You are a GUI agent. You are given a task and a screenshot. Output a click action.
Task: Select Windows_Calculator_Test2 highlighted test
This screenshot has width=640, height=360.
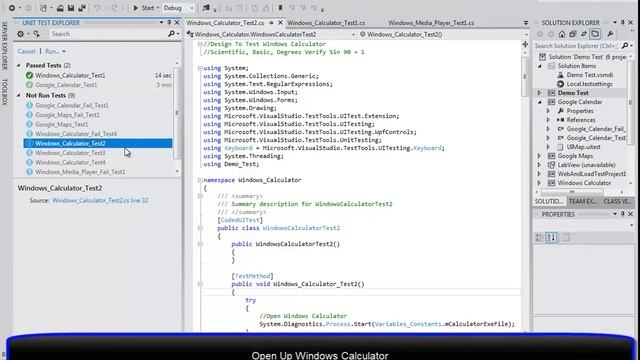(98, 143)
